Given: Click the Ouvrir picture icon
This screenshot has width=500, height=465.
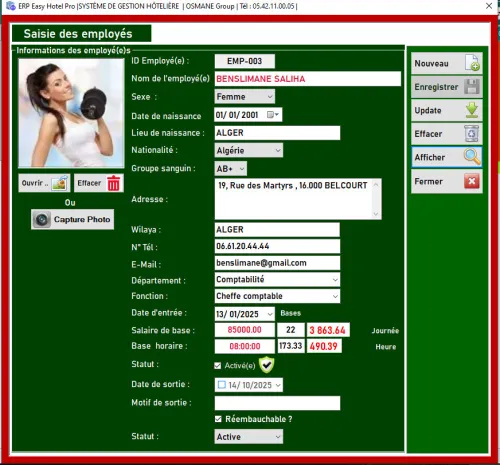Looking at the screenshot, I should pos(60,183).
